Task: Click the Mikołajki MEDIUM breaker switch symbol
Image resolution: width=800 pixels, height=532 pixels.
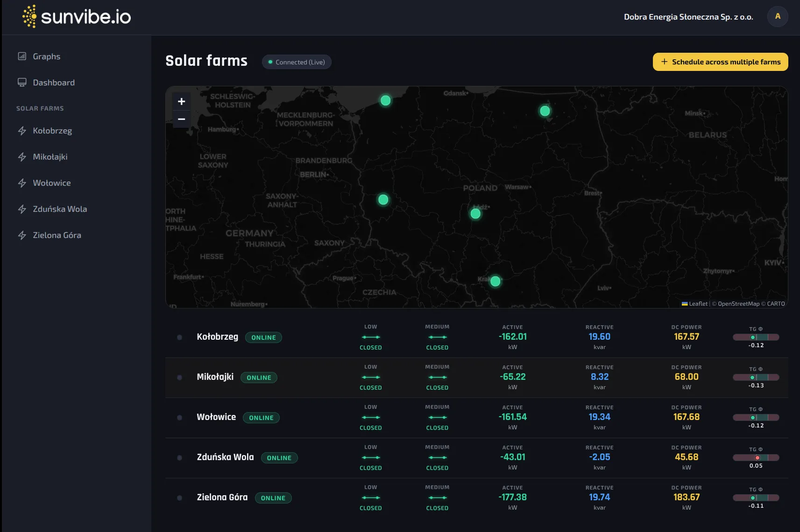Action: pyautogui.click(x=437, y=377)
